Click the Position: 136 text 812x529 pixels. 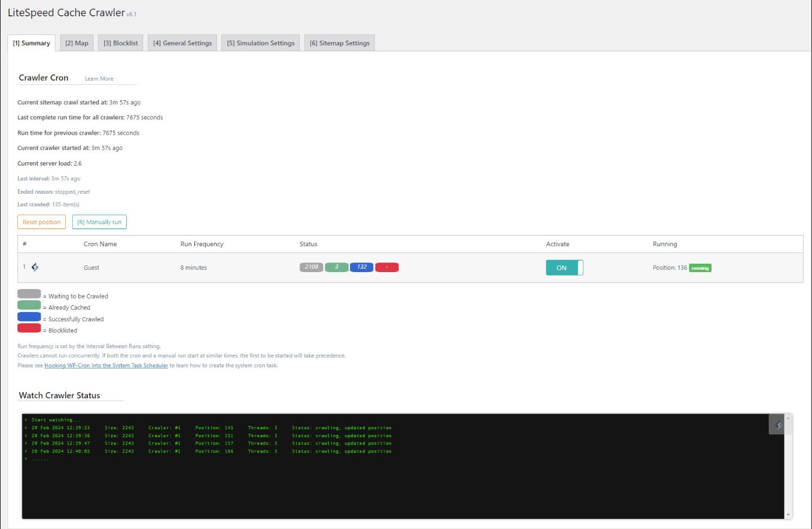[x=670, y=268]
